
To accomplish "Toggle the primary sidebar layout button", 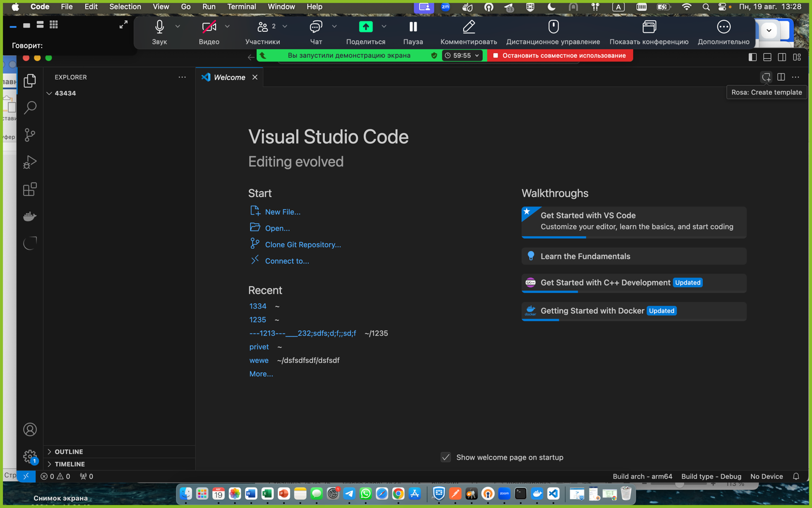I will click(753, 57).
